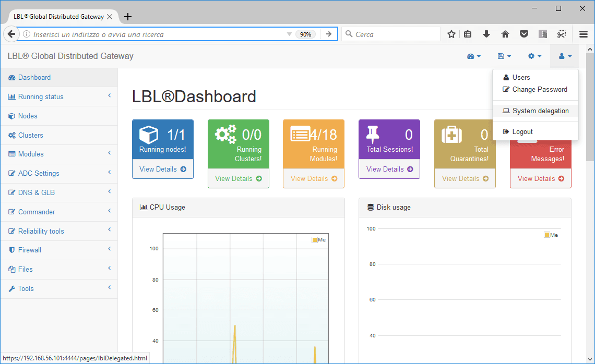The width and height of the screenshot is (595, 364).
Task: Click the 90% zoom level indicator
Action: [305, 34]
